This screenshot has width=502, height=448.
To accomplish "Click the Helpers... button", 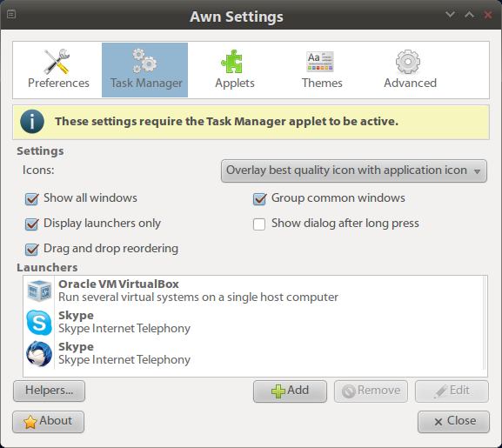I will 49,391.
